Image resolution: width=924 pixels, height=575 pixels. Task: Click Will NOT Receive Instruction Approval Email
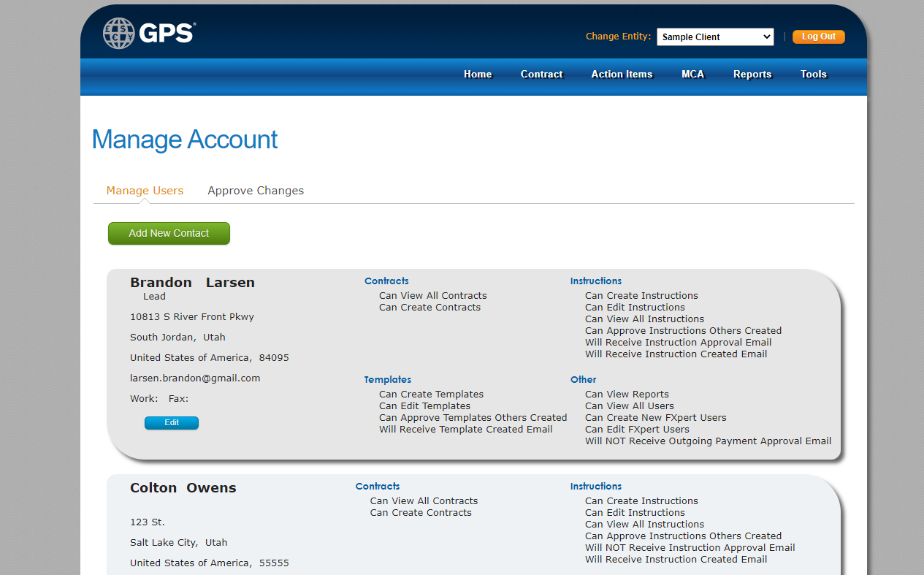pyautogui.click(x=690, y=548)
